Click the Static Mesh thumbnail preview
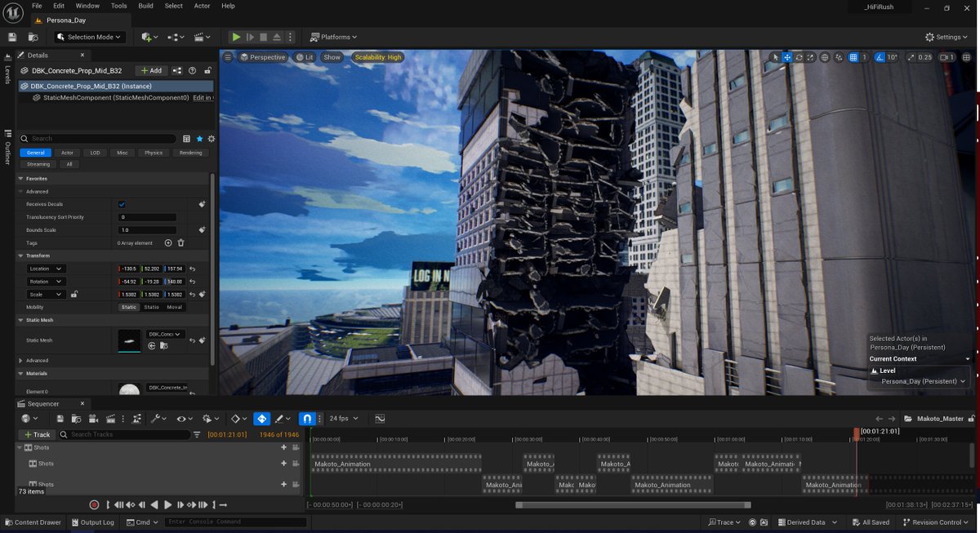This screenshot has width=980, height=533. pos(129,340)
